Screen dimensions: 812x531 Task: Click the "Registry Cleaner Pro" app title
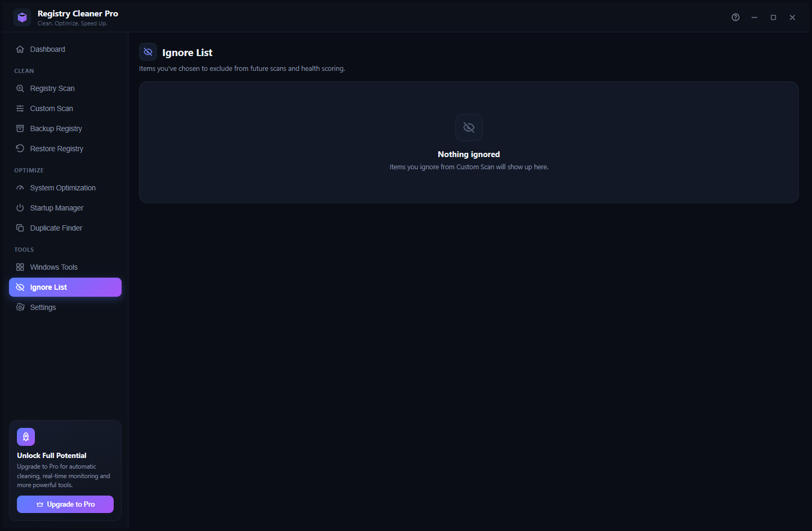point(78,14)
